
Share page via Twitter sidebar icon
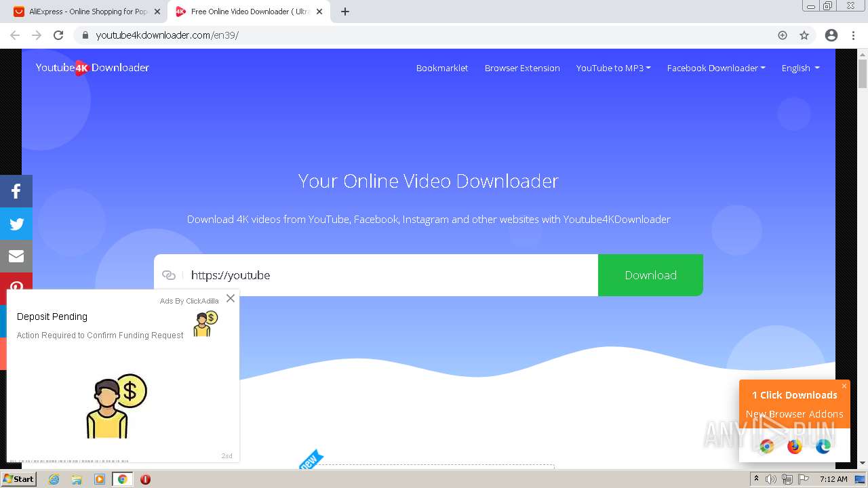click(x=16, y=224)
